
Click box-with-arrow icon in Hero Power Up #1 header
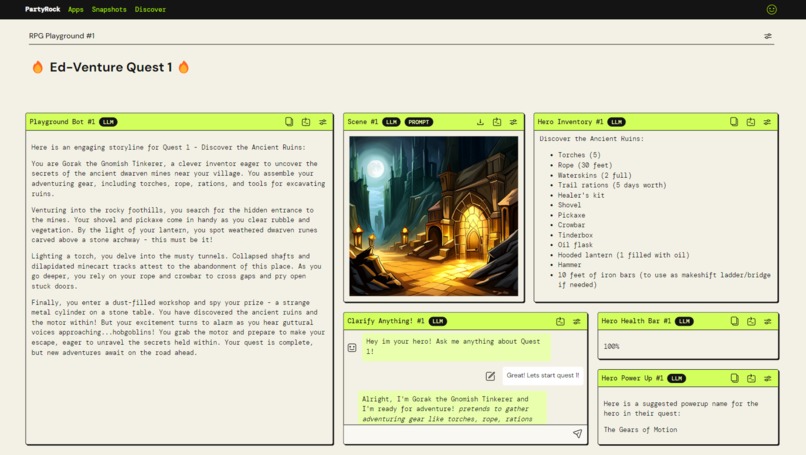(752, 378)
